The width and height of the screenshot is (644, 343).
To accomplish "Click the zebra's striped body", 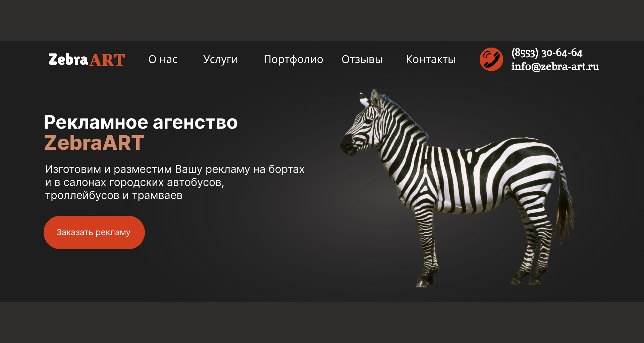I will coord(476,174).
